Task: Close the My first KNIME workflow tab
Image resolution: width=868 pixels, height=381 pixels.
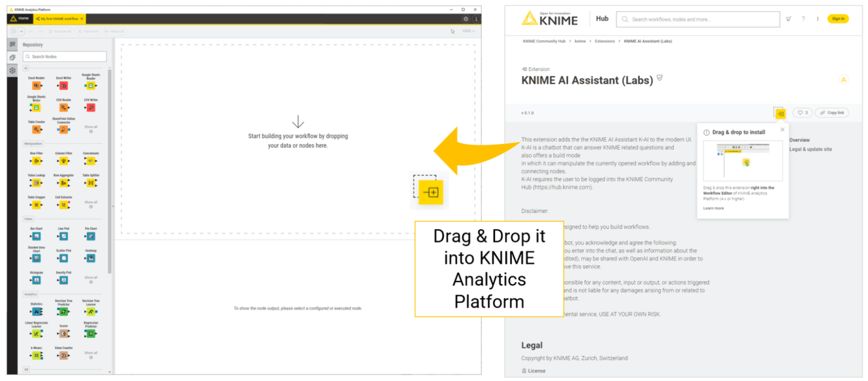Action: tap(82, 19)
